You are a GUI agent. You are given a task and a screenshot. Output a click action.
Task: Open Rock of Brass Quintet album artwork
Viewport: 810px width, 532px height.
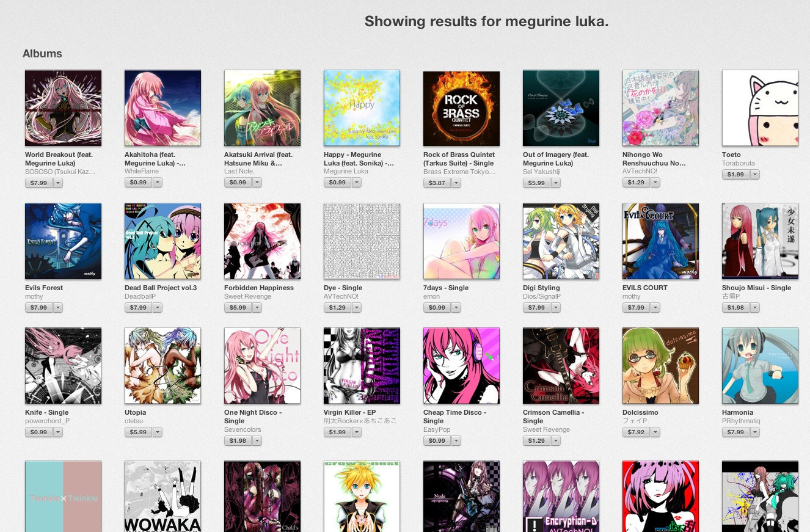click(461, 108)
